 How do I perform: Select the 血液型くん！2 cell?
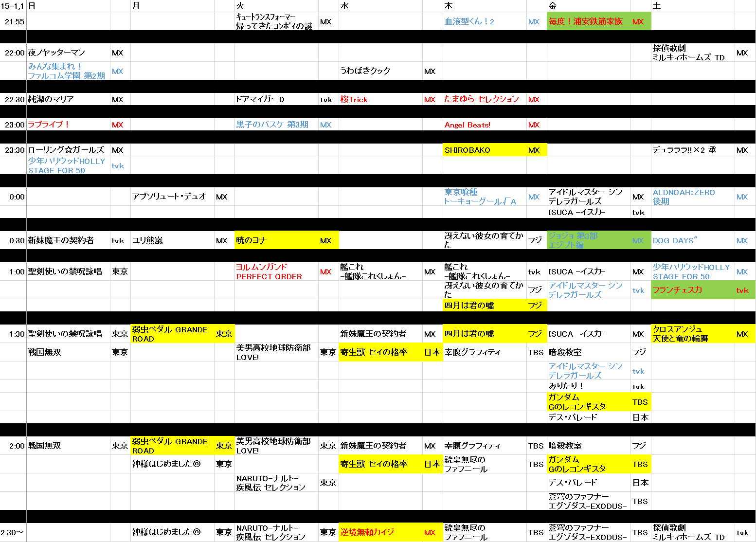(485, 21)
